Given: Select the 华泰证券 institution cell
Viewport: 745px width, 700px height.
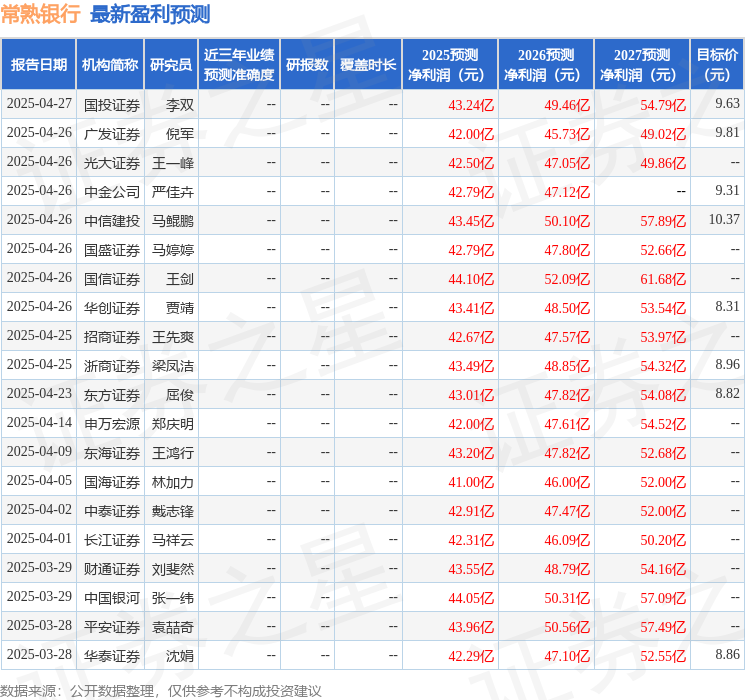Looking at the screenshot, I should (x=112, y=656).
